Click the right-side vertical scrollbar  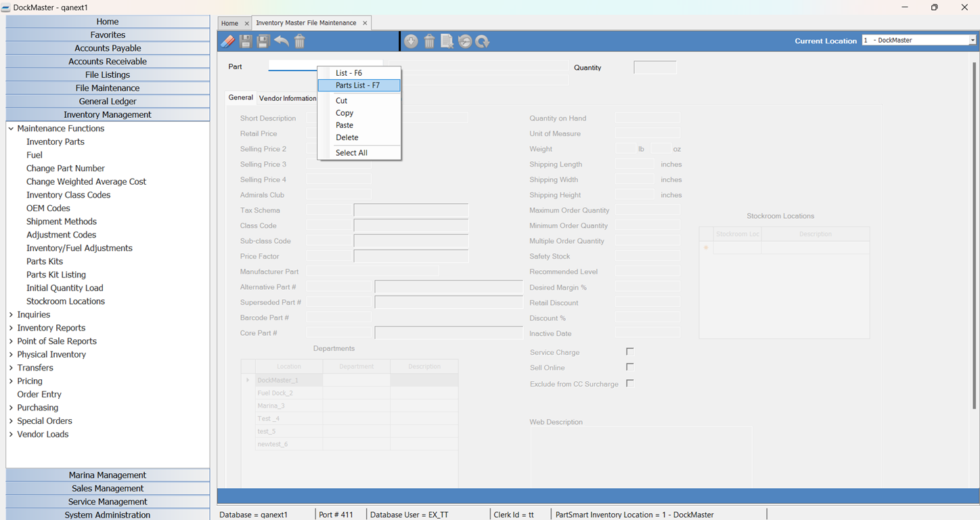click(974, 271)
